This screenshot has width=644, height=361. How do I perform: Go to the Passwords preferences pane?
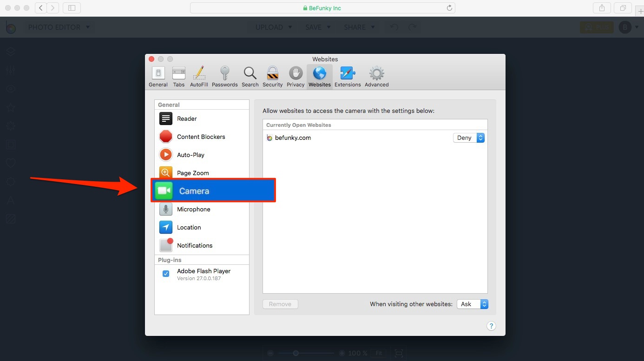click(225, 77)
